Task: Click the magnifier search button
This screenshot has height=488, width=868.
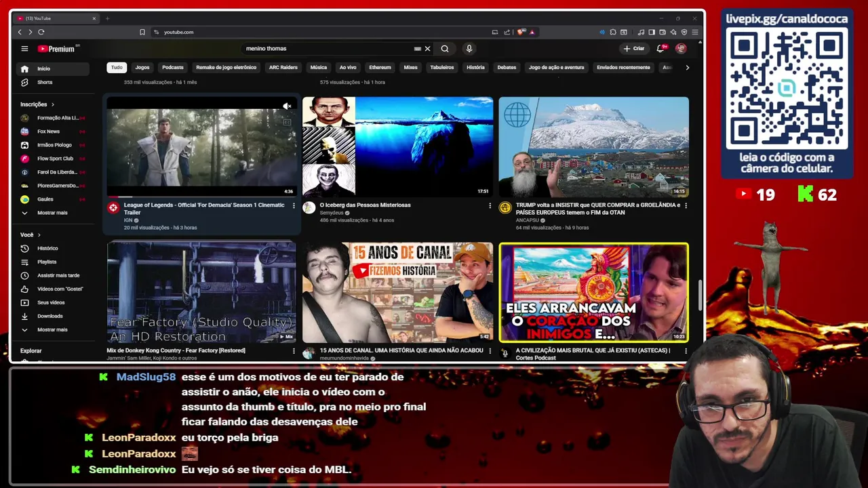Action: tap(445, 49)
